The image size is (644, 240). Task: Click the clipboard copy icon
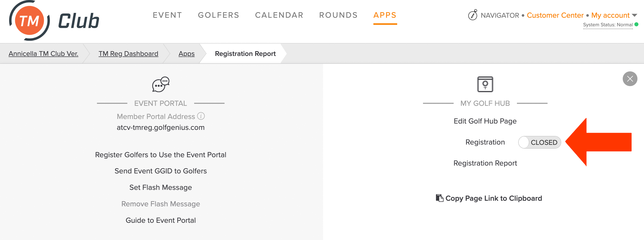pyautogui.click(x=439, y=198)
